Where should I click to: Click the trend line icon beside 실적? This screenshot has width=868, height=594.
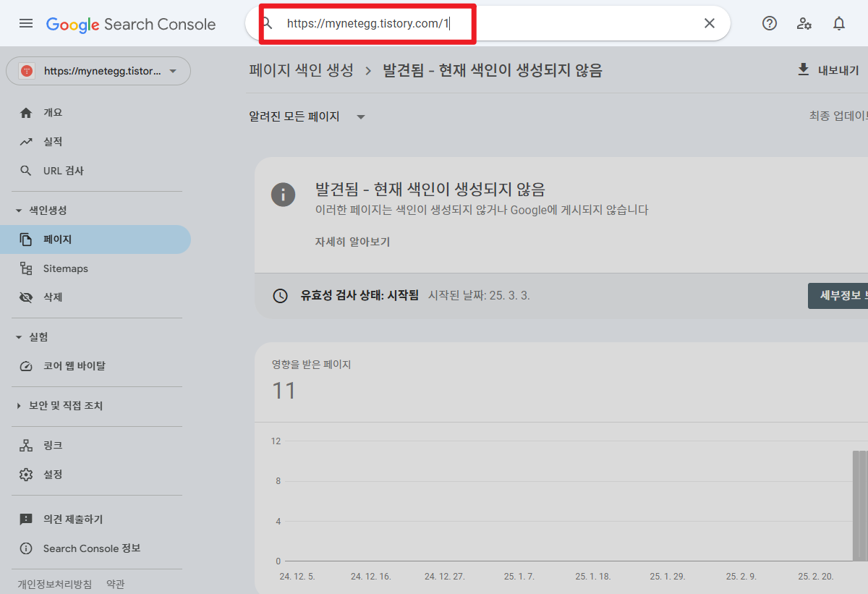coord(26,142)
